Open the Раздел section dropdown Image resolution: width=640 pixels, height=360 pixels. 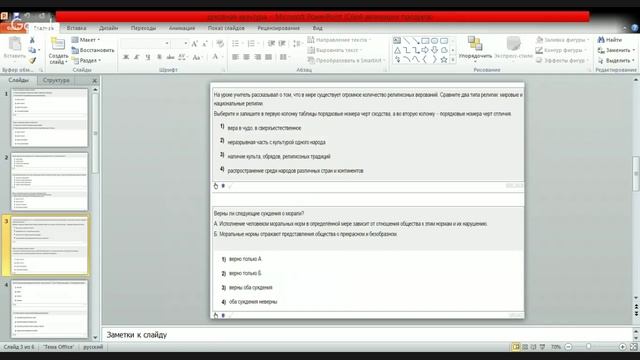click(x=87, y=60)
